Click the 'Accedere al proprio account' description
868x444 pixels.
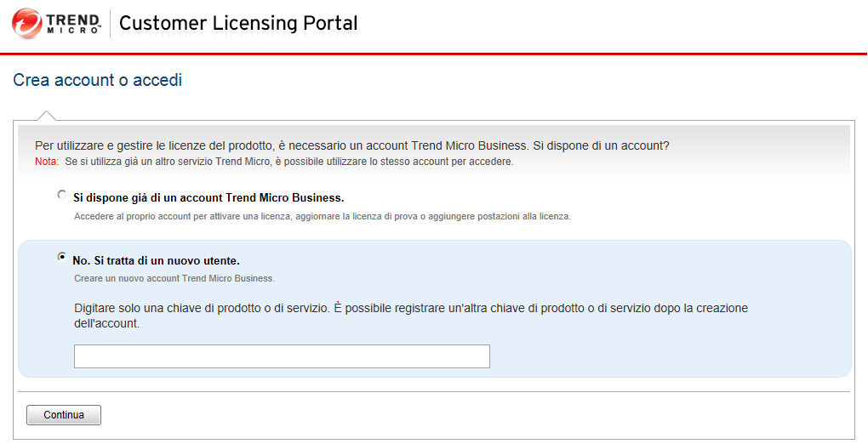point(322,217)
